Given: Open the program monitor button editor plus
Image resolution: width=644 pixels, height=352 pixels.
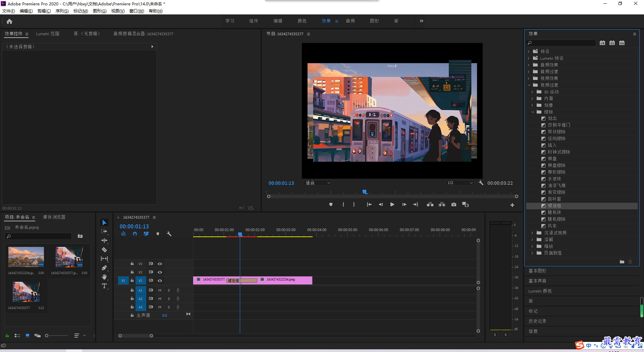Looking at the screenshot, I should point(512,205).
